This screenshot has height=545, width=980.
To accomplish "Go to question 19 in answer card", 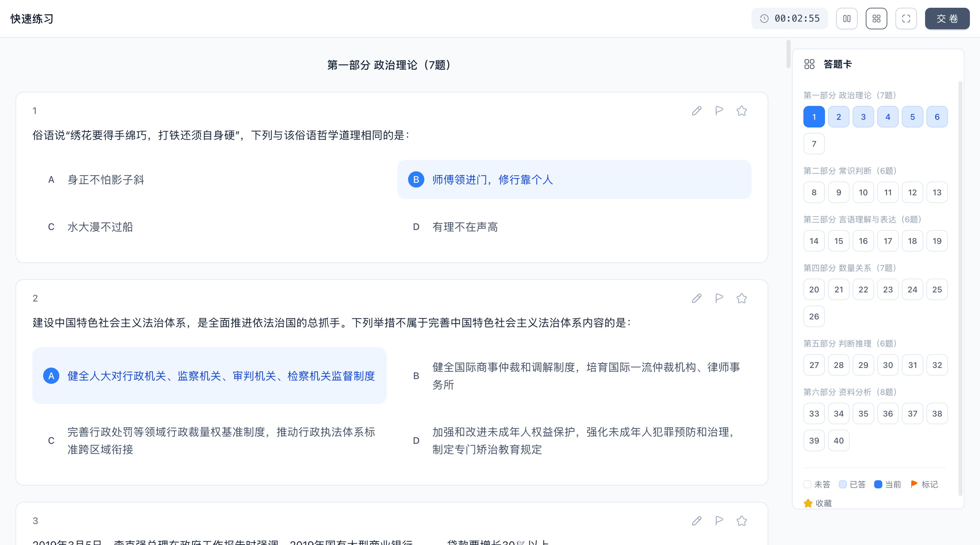I will click(x=937, y=241).
